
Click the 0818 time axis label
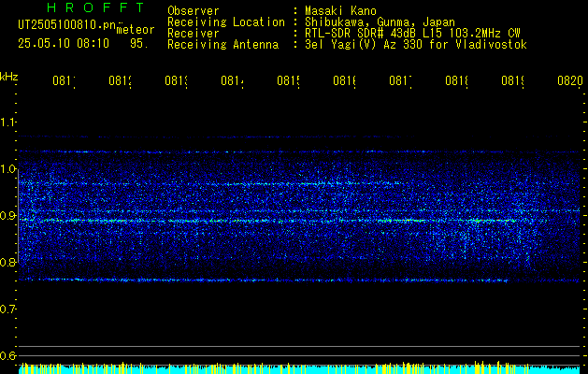pyautogui.click(x=456, y=80)
